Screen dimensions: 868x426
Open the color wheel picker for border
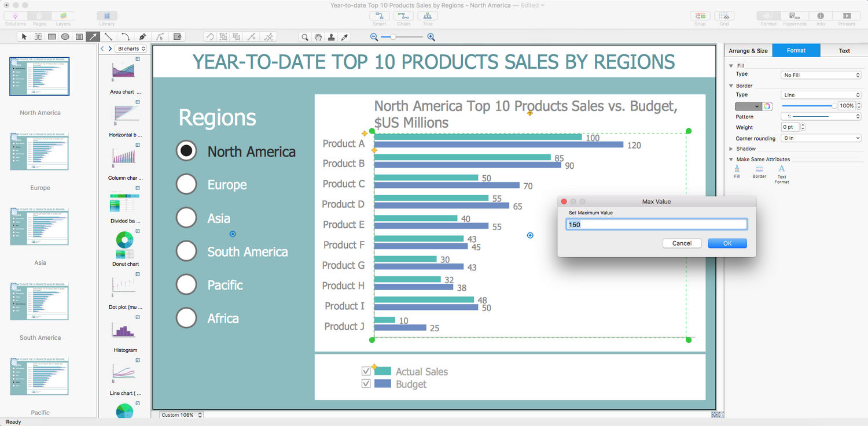click(x=767, y=106)
